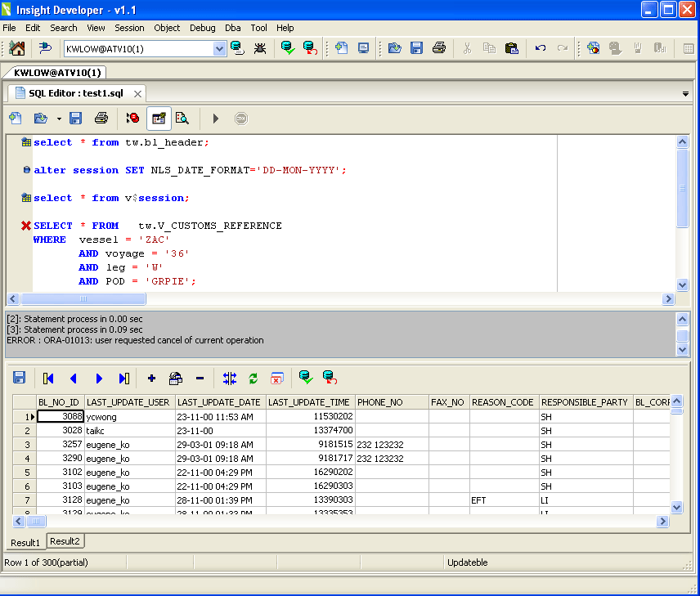700x596 pixels.
Task: Add a new row with the plus icon
Action: coord(151,379)
